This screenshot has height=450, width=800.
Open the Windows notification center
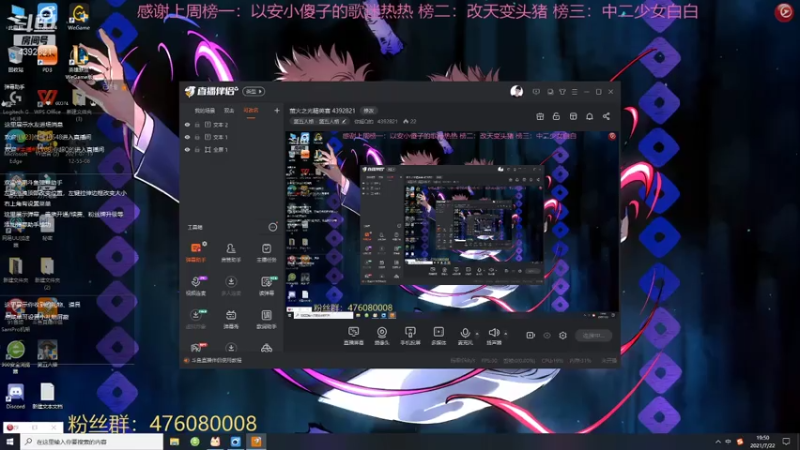786,441
